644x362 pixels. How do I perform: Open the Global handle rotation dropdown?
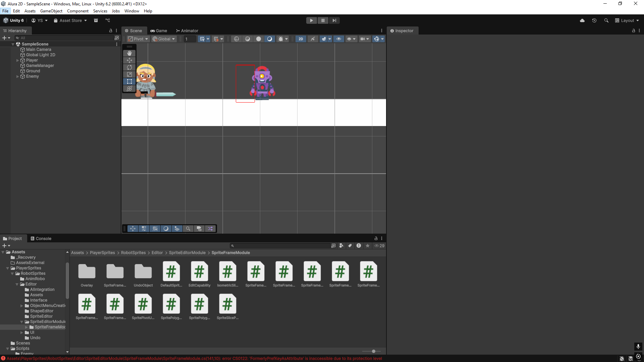(164, 39)
